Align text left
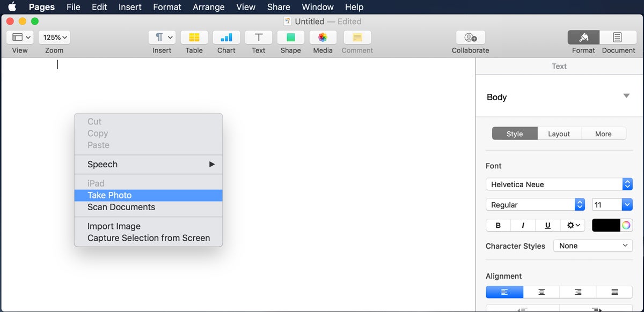Viewport: 644px width, 312px height. (x=504, y=292)
